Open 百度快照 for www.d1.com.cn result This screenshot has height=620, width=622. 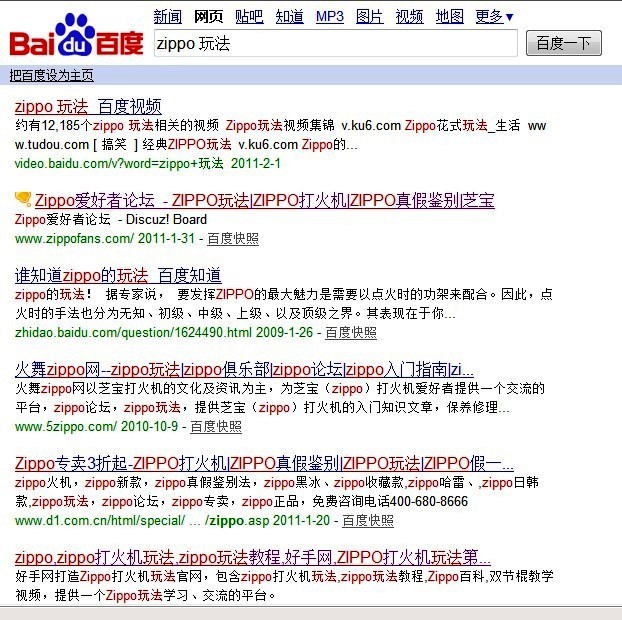point(368,520)
